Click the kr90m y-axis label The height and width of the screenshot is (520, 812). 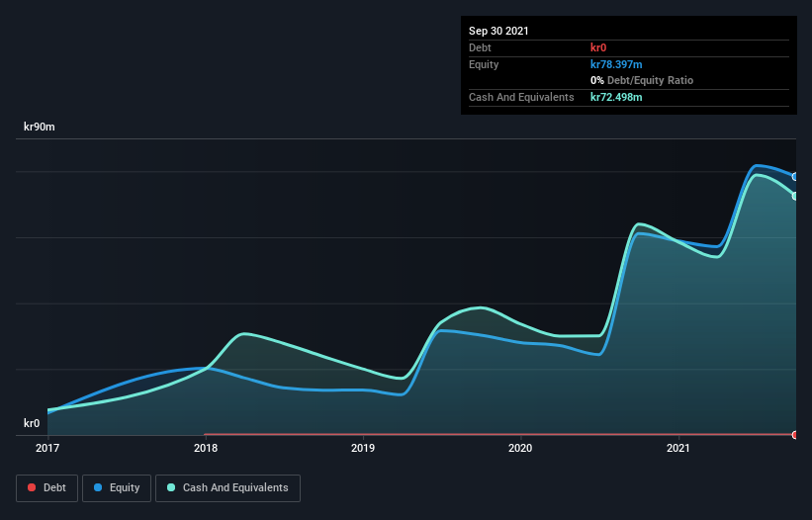(40, 127)
